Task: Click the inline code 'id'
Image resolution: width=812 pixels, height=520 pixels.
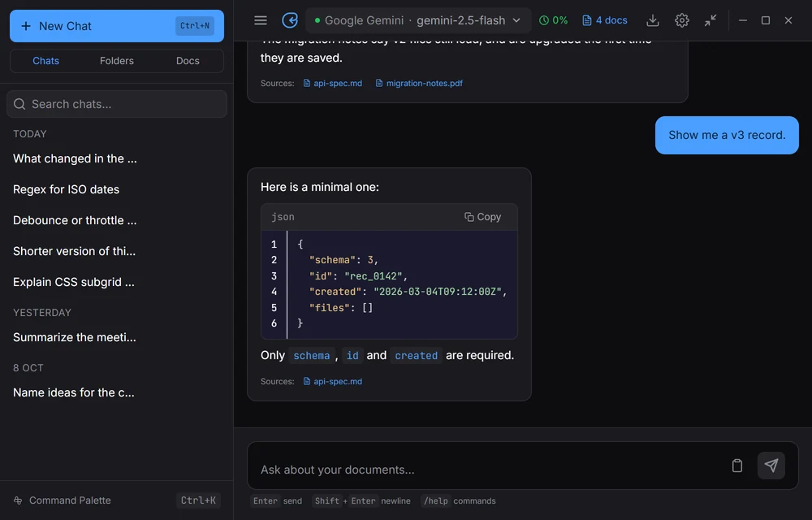Action: pos(352,356)
